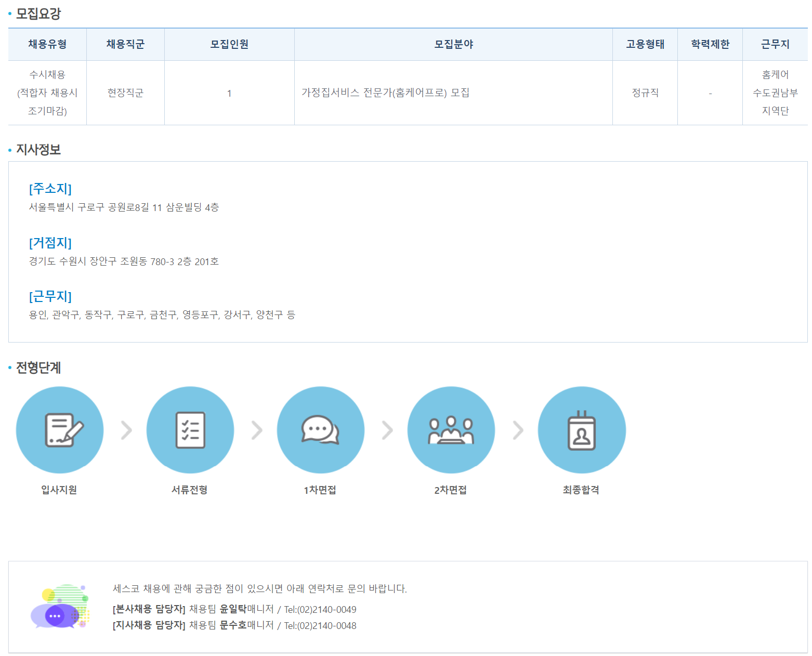This screenshot has width=812, height=656.
Task: Click the arrow between 2차면접 and 최종합격
Action: point(518,430)
